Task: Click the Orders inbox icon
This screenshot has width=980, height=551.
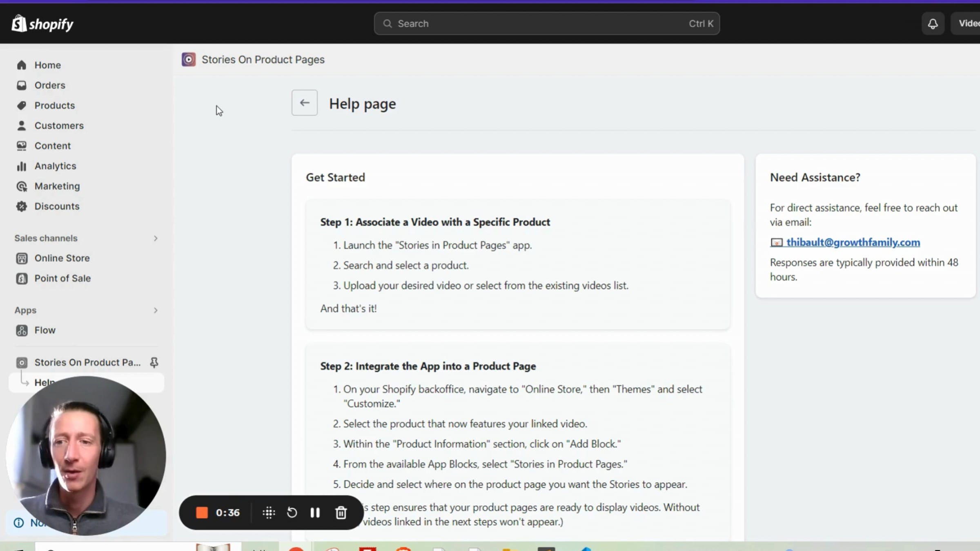Action: [x=22, y=85]
